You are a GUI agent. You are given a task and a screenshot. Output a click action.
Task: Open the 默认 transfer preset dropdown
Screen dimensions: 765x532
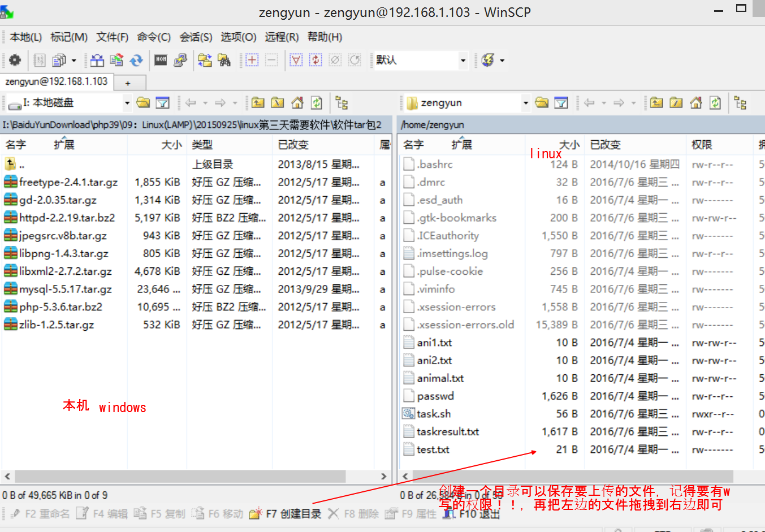pyautogui.click(x=463, y=60)
